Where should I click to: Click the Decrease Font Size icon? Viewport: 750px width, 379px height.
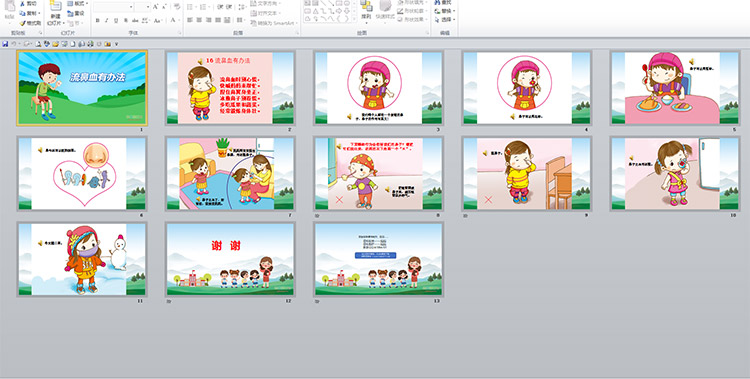[164, 7]
